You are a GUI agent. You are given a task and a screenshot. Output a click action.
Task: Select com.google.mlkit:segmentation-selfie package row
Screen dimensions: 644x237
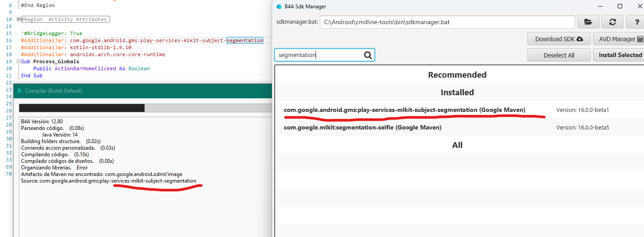pyautogui.click(x=459, y=127)
